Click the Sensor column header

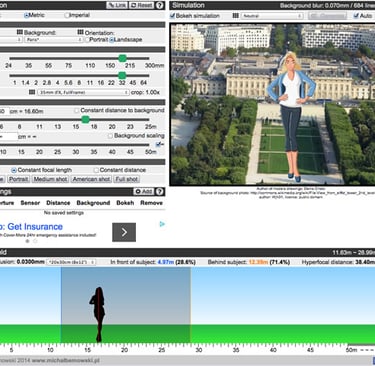point(30,203)
